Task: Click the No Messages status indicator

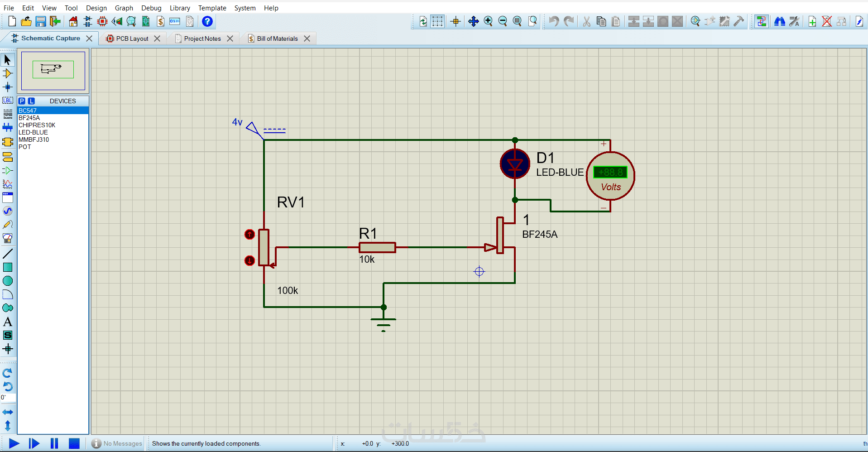Action: tap(117, 443)
